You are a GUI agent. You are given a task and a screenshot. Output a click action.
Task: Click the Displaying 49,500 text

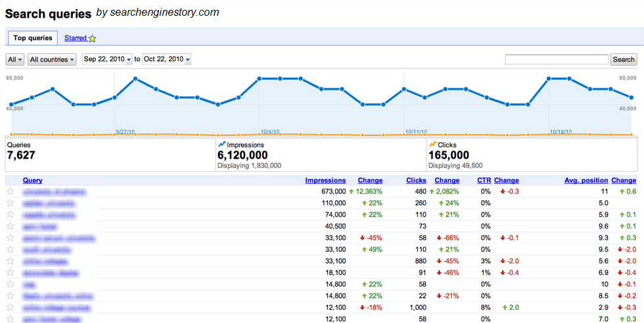coord(455,166)
